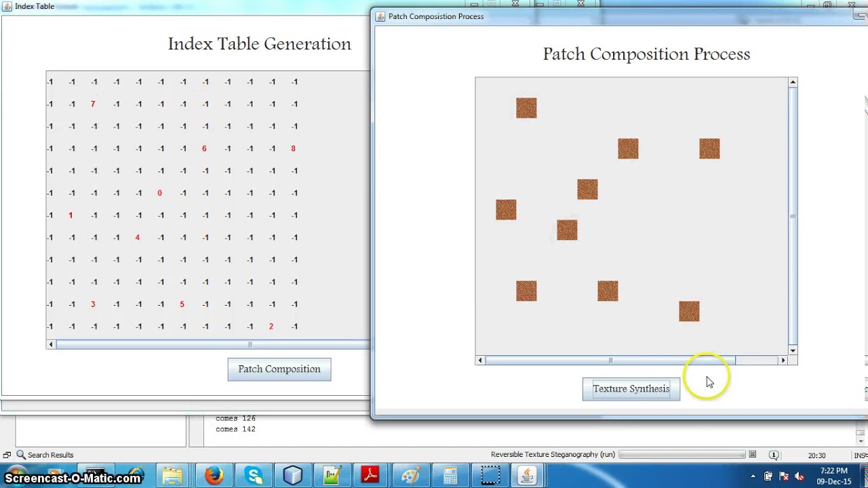Select the red index value 7 in table

click(x=92, y=104)
